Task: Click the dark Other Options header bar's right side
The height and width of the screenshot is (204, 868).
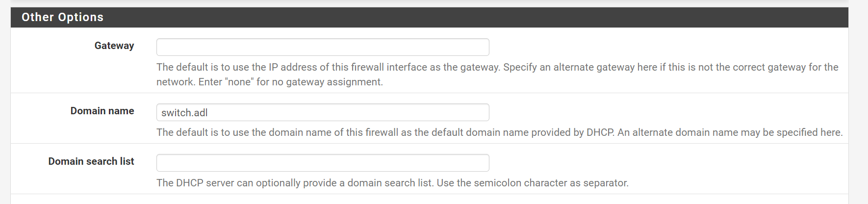Action: tap(736, 17)
